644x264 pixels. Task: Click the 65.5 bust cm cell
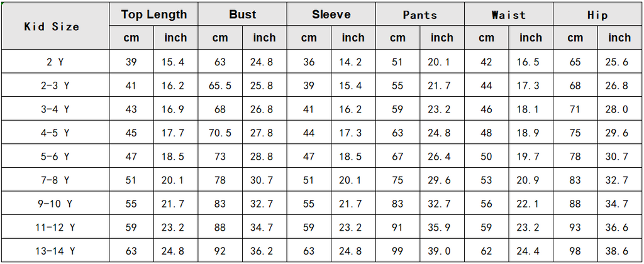click(x=220, y=85)
